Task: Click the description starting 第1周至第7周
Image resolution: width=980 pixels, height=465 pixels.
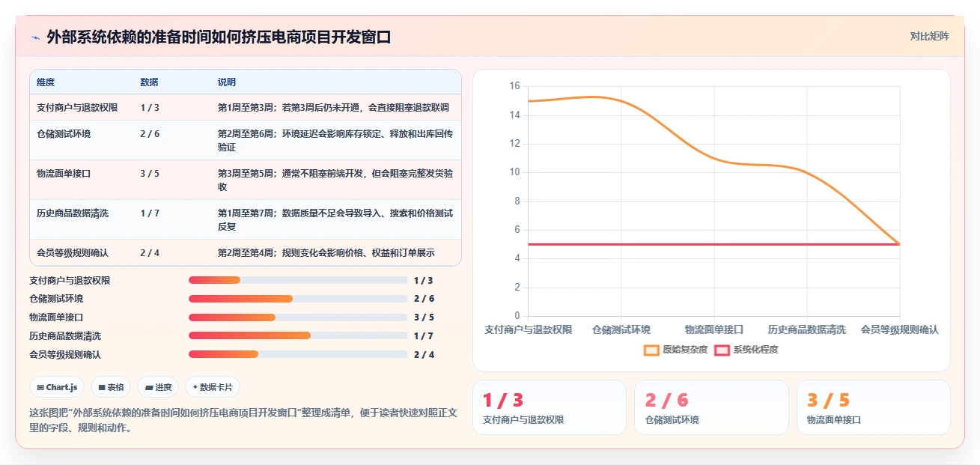Action: click(335, 219)
